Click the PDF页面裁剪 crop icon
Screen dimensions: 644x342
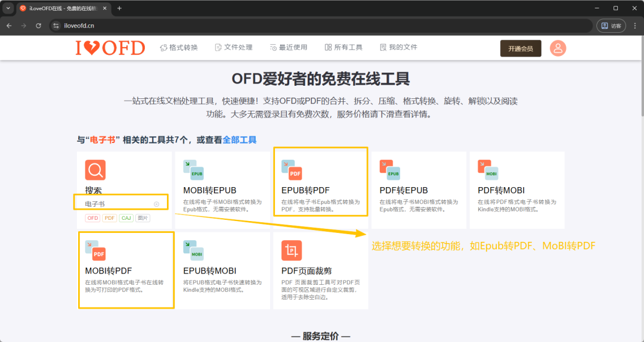pos(292,250)
